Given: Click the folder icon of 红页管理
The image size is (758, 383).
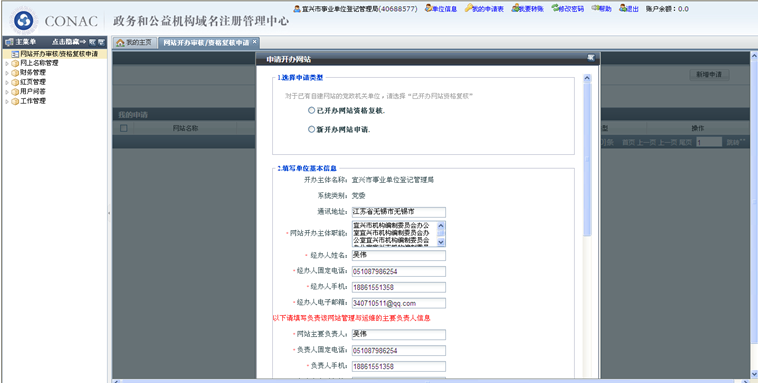Looking at the screenshot, I should (15, 82).
